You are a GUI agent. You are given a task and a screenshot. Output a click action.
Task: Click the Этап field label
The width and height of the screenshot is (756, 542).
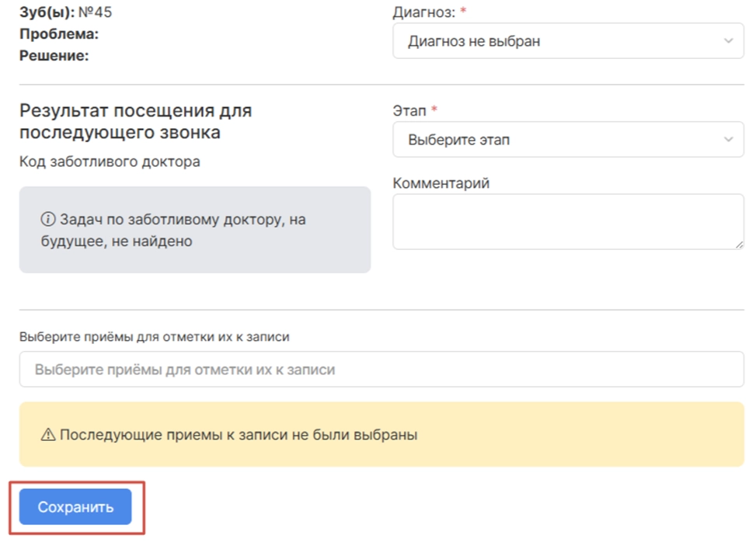(x=409, y=111)
